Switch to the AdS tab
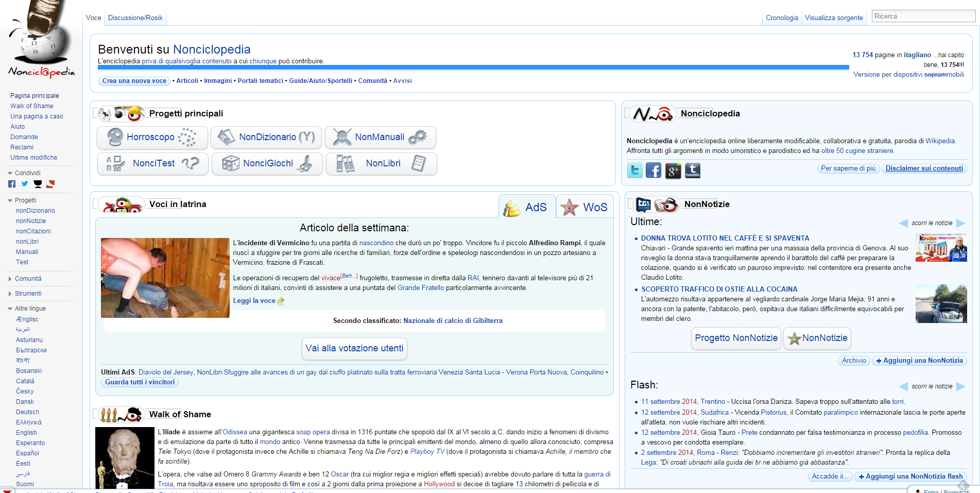The image size is (980, 493). coord(527,207)
